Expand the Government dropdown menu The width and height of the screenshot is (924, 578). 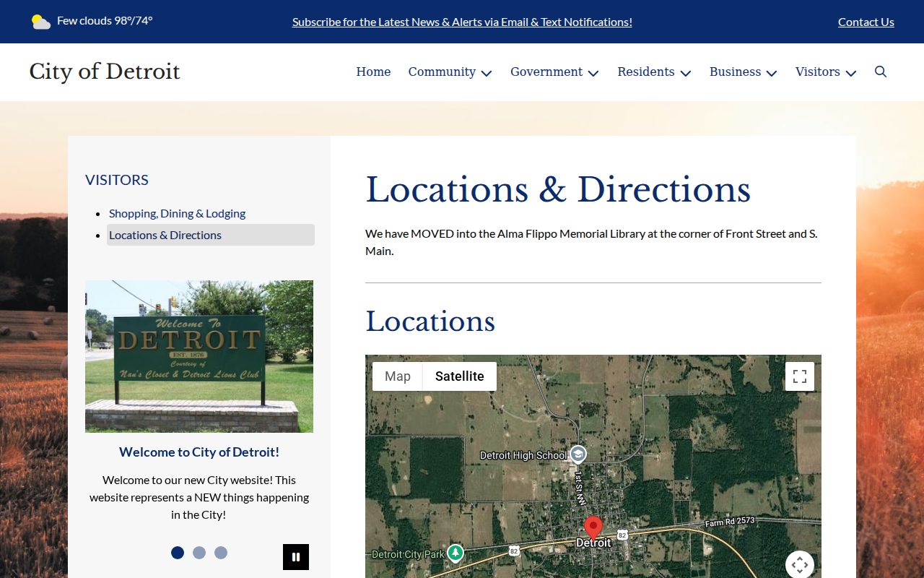[x=554, y=72]
